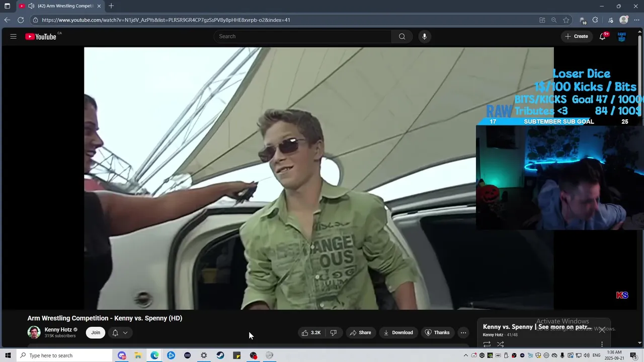Screen dimensions: 644x362
Task: Open Edge tab actions menu
Action: [7, 6]
